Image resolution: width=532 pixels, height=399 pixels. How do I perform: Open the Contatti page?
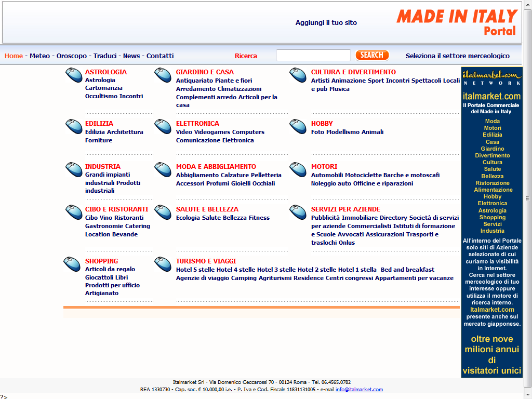[x=160, y=56]
